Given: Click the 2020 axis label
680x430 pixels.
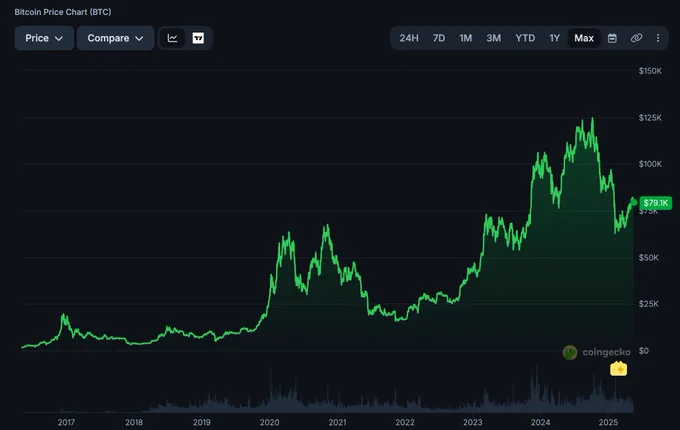Looking at the screenshot, I should pyautogui.click(x=269, y=422).
